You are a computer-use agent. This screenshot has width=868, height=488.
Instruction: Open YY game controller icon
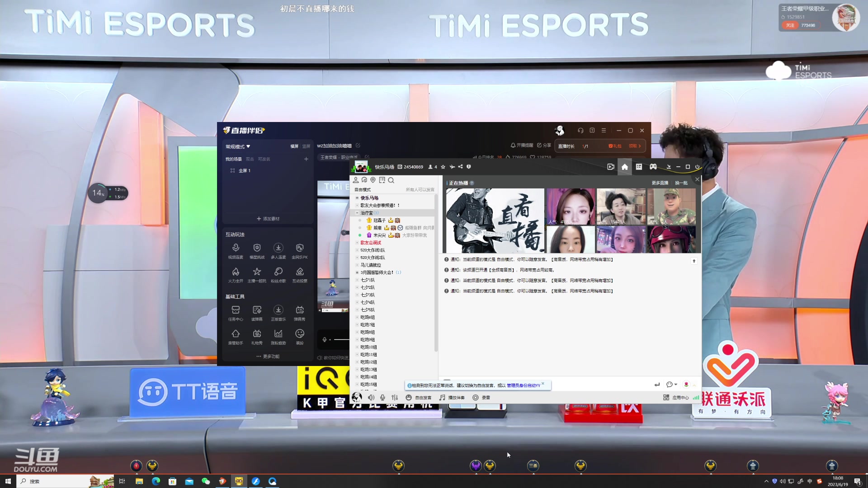pos(653,167)
